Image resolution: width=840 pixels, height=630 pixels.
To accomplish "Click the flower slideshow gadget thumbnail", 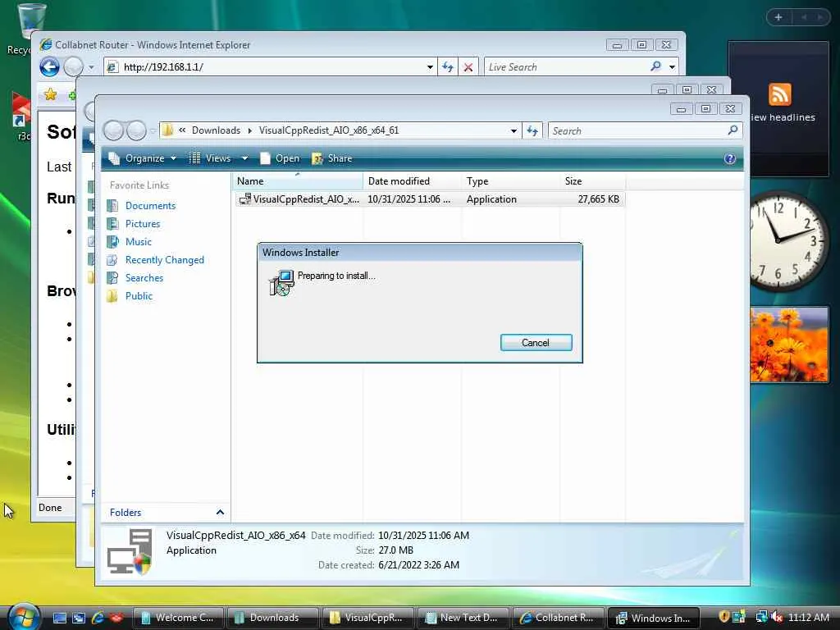I will (x=788, y=344).
